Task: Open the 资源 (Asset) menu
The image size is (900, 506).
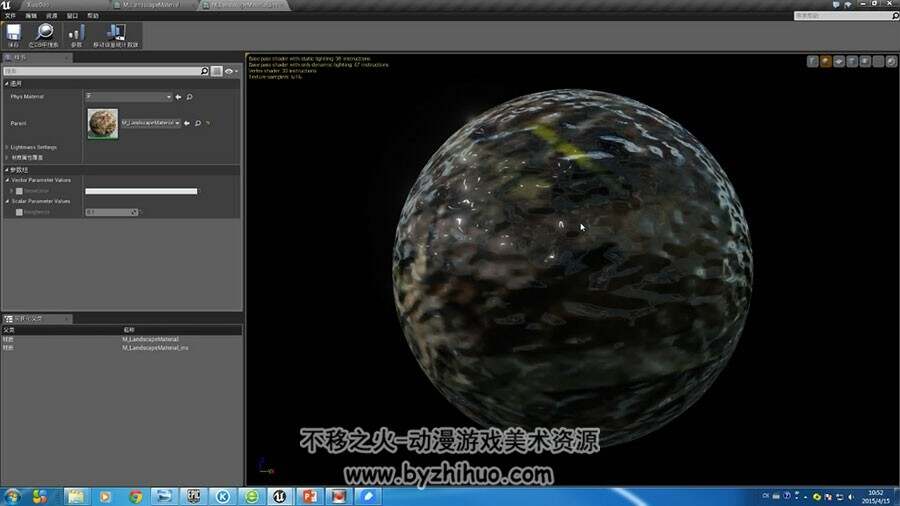Action: [x=52, y=15]
